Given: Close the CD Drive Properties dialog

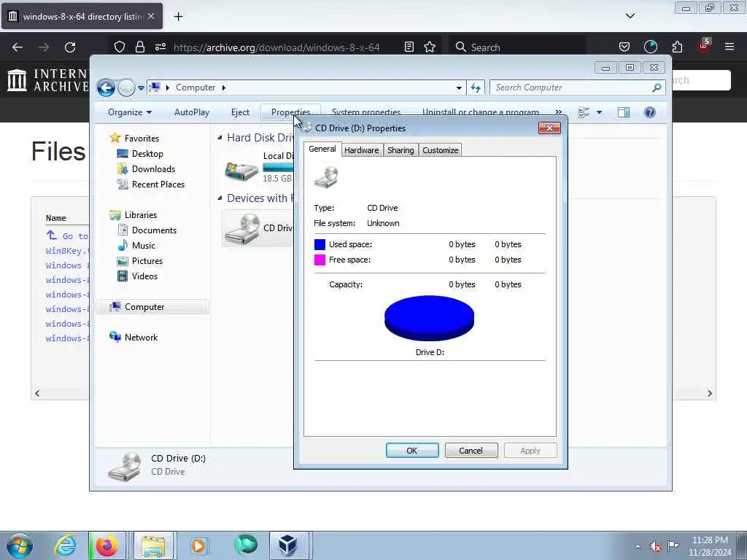Looking at the screenshot, I should [x=549, y=128].
